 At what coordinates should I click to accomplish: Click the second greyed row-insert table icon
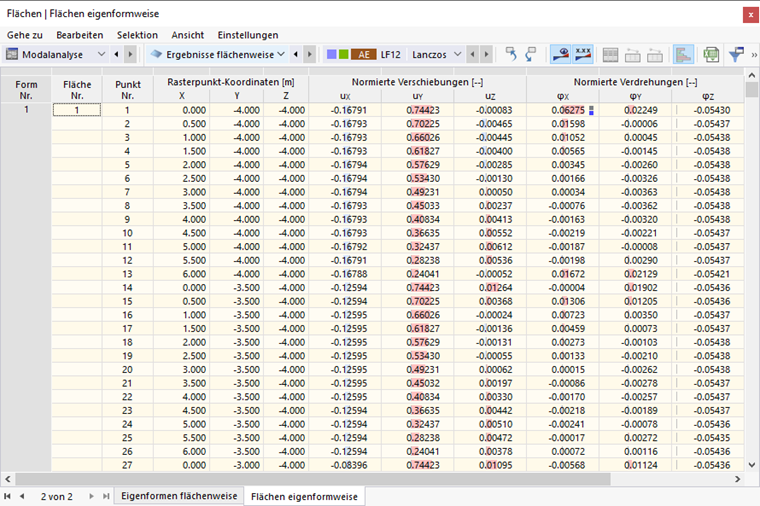point(655,54)
